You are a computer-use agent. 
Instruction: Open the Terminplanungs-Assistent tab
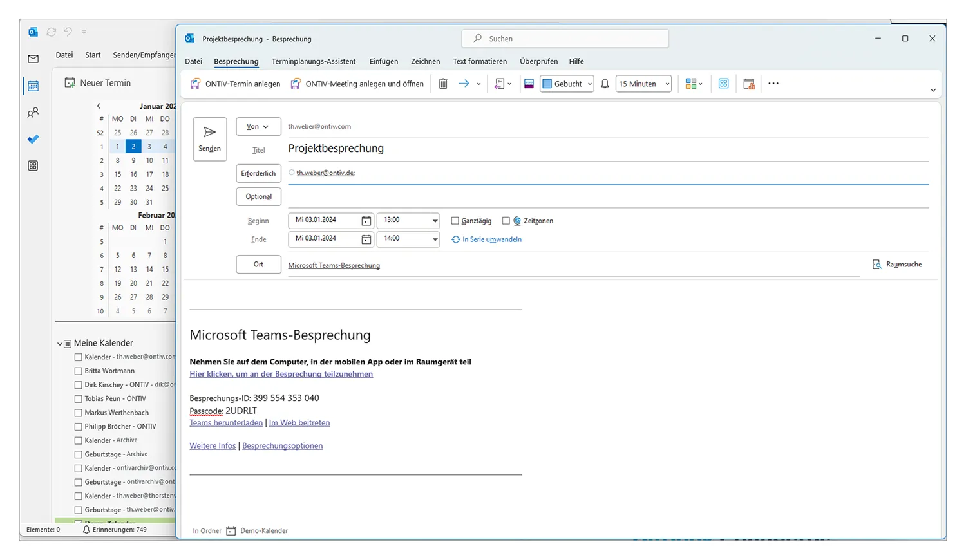click(x=313, y=62)
